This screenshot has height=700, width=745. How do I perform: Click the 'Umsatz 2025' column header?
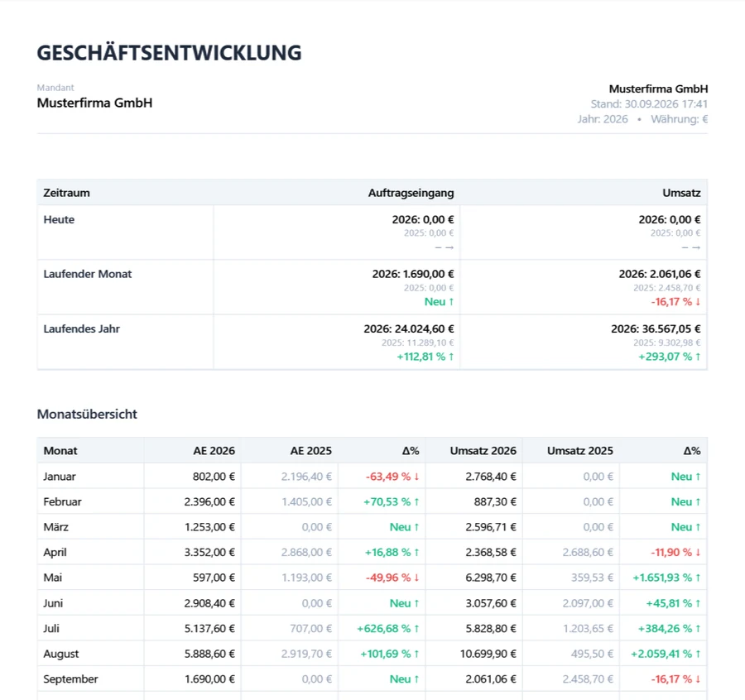click(x=580, y=451)
